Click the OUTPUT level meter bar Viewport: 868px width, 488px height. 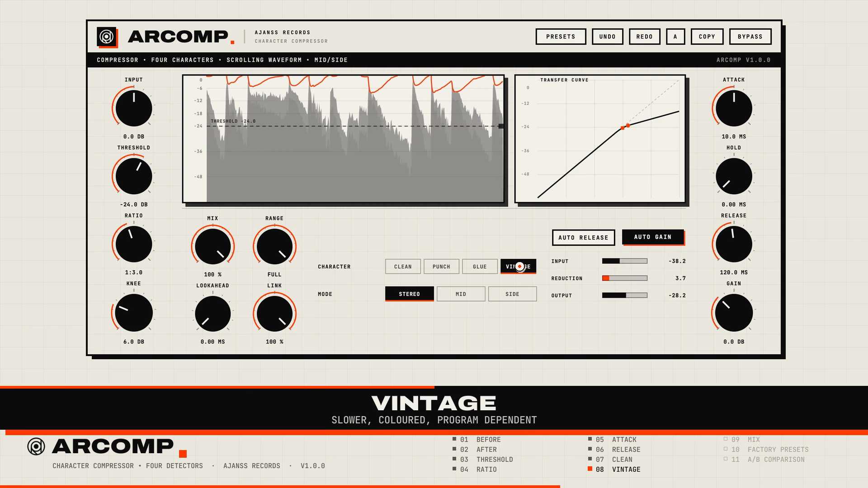pyautogui.click(x=625, y=296)
